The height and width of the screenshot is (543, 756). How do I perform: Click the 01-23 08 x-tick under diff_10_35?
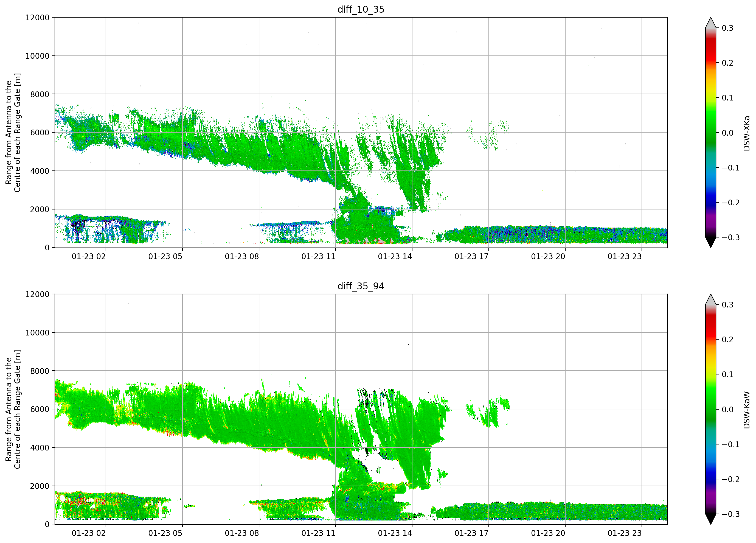[x=242, y=256]
